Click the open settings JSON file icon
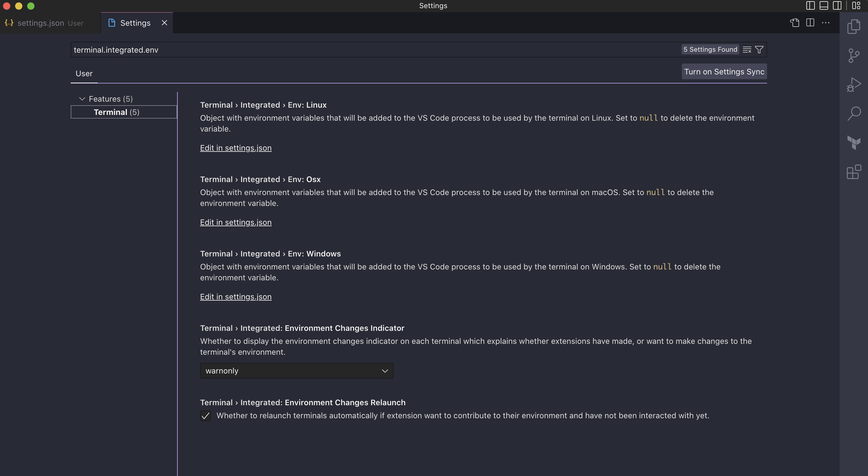This screenshot has width=868, height=476. [x=794, y=22]
